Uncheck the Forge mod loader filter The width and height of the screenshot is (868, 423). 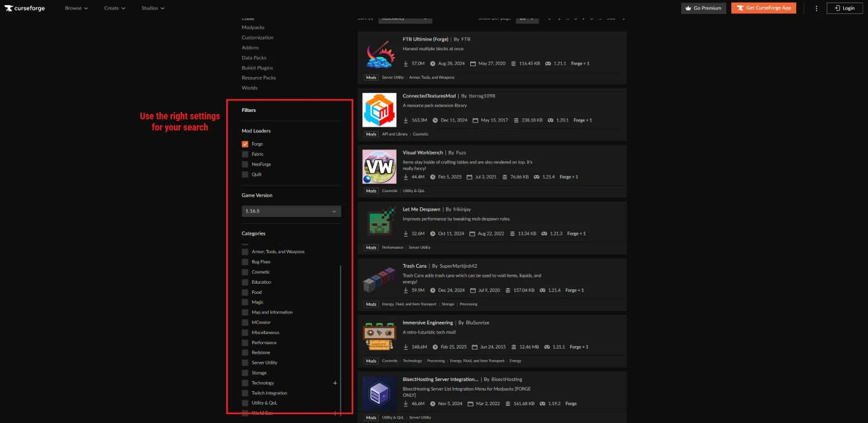pyautogui.click(x=245, y=144)
